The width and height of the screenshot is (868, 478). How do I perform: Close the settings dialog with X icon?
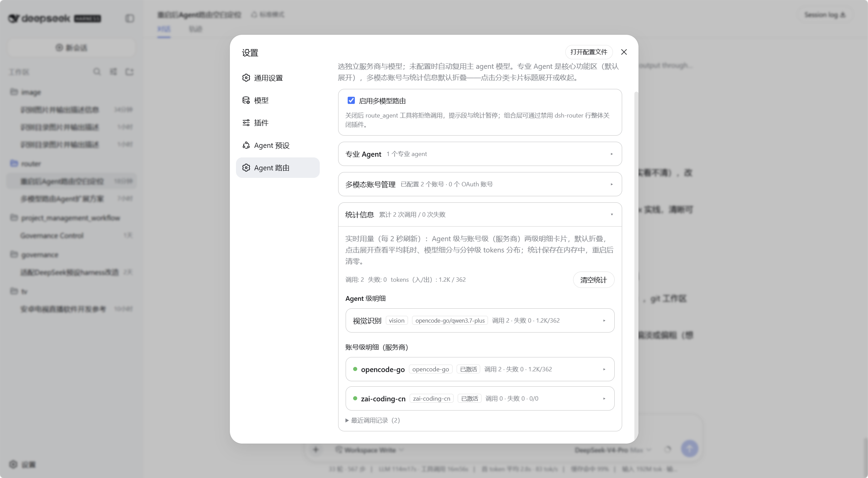tap(624, 52)
